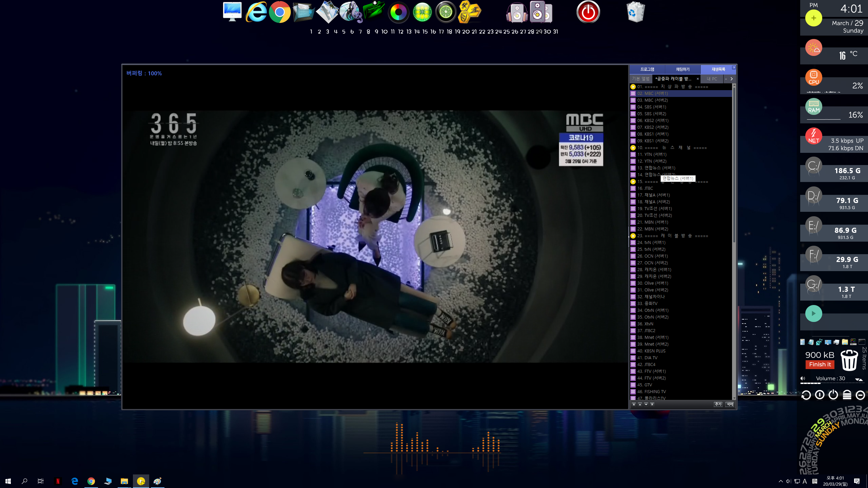The height and width of the screenshot is (488, 868).
Task: Click the red Finish it button
Action: pos(820,365)
